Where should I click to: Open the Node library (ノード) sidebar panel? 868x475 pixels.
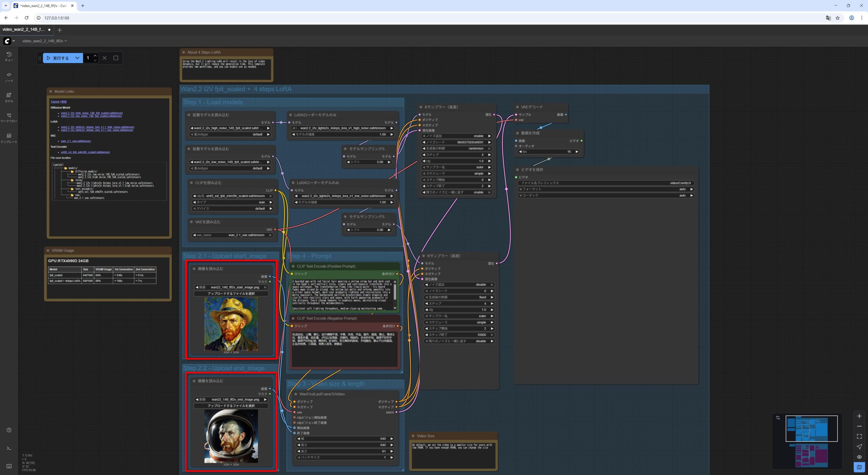9,77
